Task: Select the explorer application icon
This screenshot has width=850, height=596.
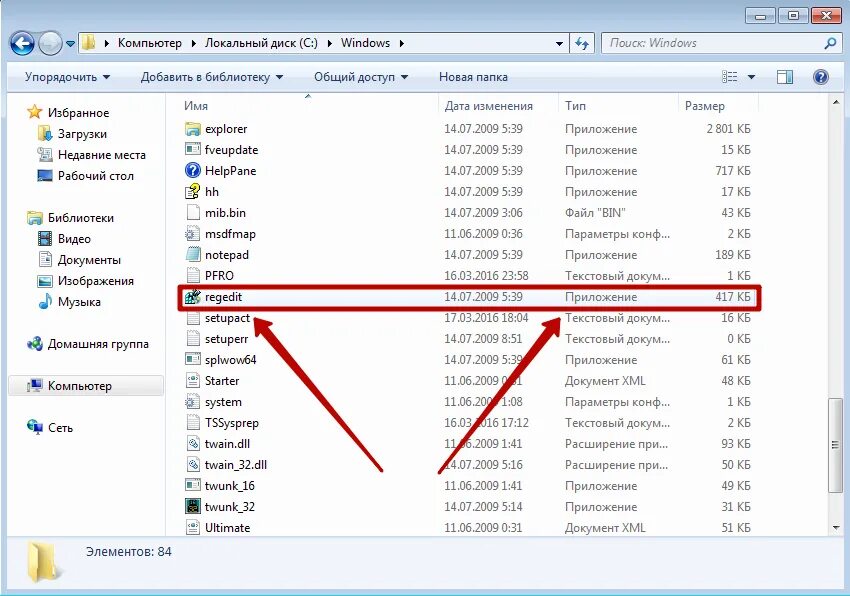Action: click(x=192, y=129)
